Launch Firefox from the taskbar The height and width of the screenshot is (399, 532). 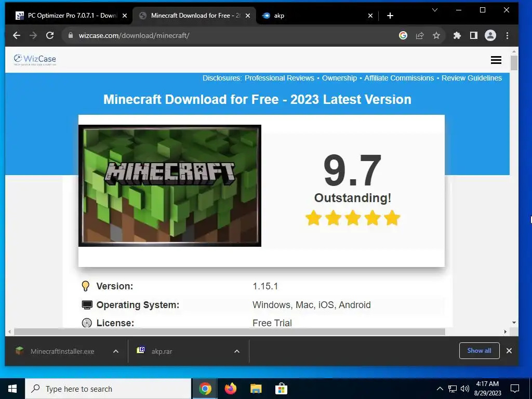pyautogui.click(x=230, y=389)
